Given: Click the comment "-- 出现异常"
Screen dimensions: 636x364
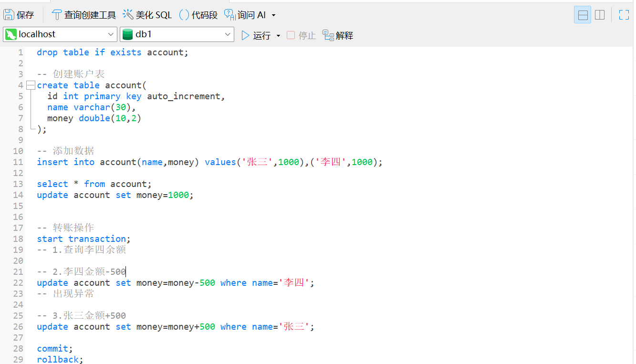Looking at the screenshot, I should 65,294.
